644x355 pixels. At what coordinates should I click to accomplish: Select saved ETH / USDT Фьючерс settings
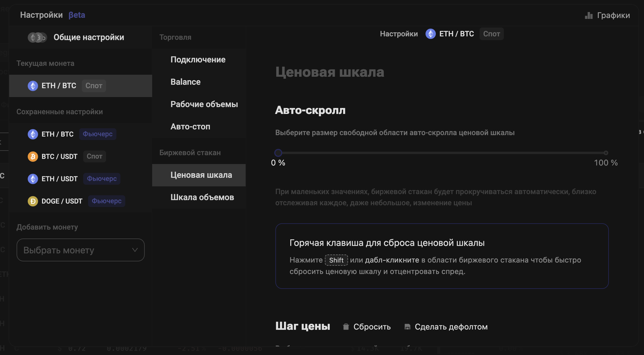tap(81, 179)
